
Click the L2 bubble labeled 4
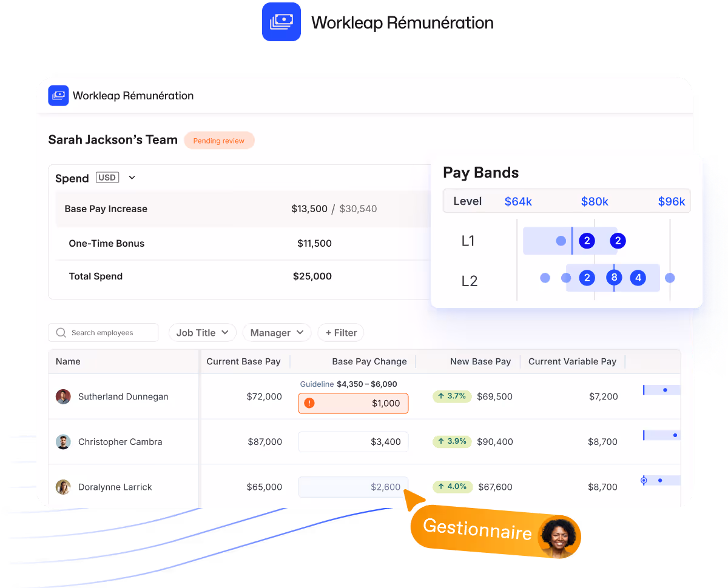point(638,278)
